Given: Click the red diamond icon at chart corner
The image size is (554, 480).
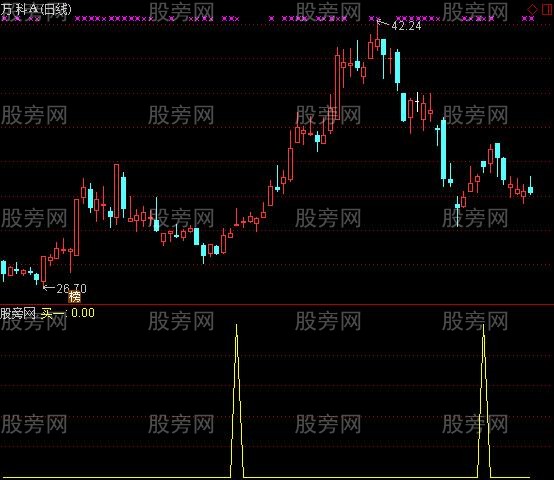Looking at the screenshot, I should pos(532,9).
